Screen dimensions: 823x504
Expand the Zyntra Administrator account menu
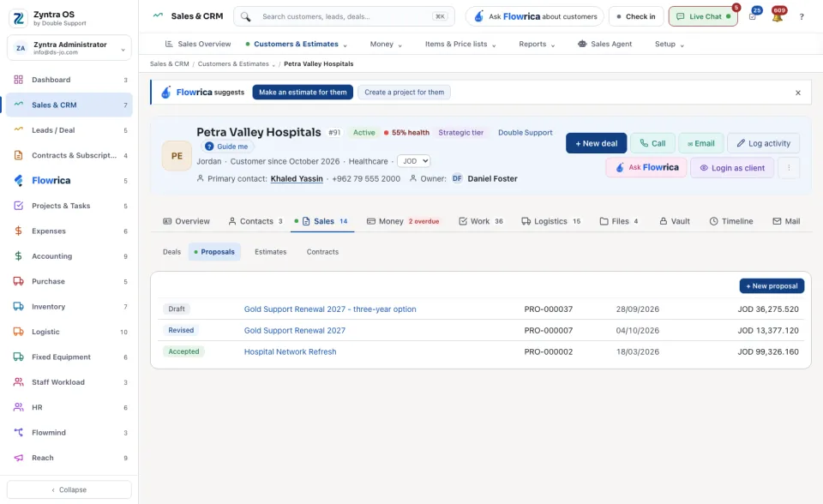coord(69,48)
